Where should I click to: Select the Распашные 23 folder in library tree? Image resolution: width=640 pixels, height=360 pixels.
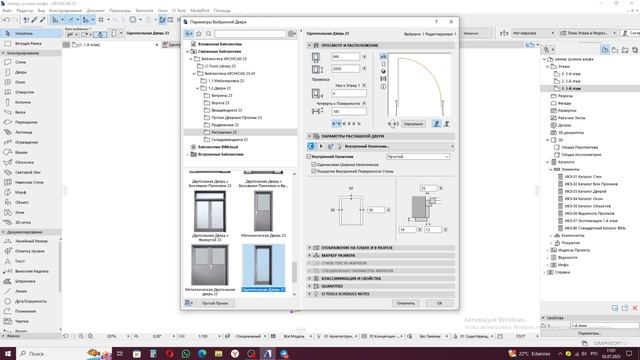coord(224,132)
